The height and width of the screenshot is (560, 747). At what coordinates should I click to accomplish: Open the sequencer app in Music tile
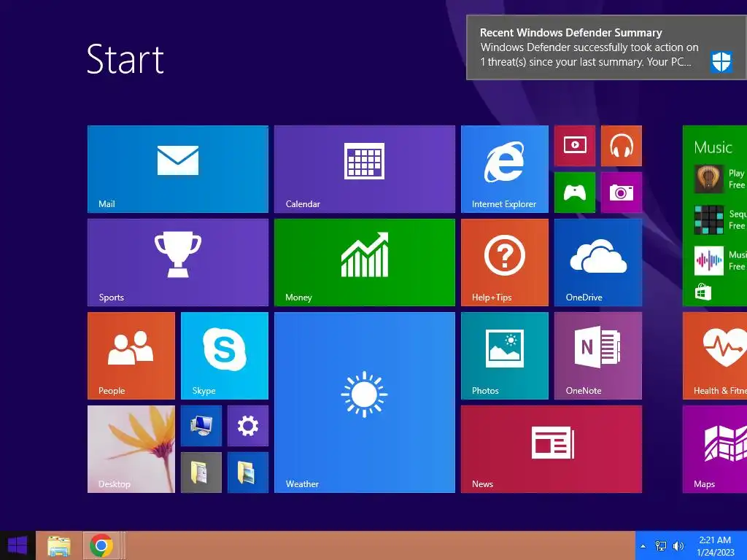(709, 220)
